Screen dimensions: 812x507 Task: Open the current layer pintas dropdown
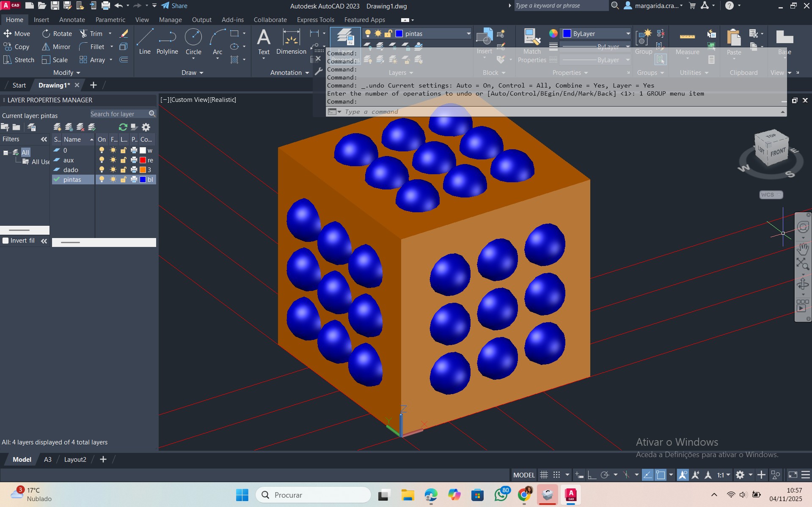coord(468,34)
